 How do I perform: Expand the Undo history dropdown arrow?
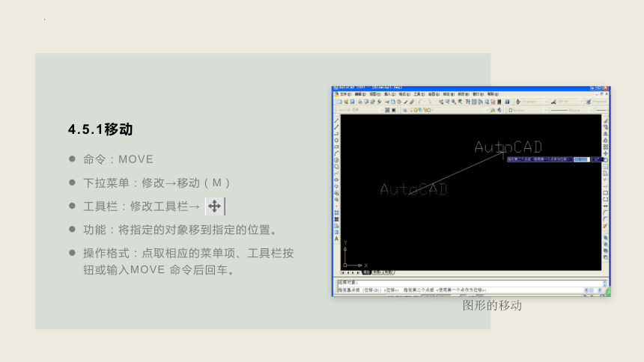425,102
